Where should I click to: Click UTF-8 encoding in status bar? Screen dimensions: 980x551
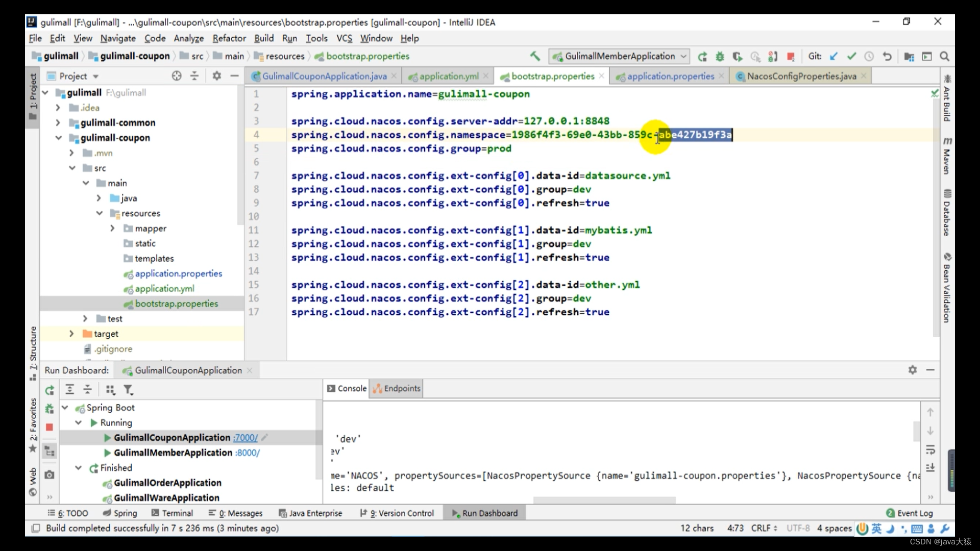(798, 529)
